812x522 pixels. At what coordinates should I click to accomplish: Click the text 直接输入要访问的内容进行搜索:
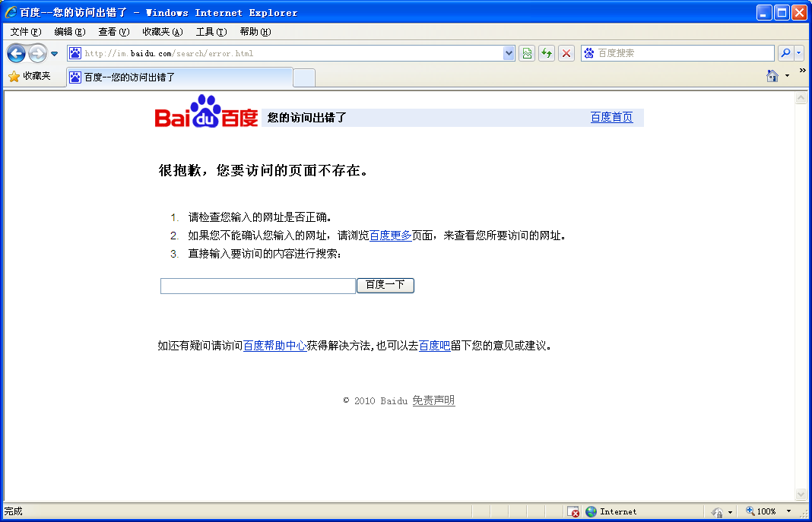coord(265,254)
